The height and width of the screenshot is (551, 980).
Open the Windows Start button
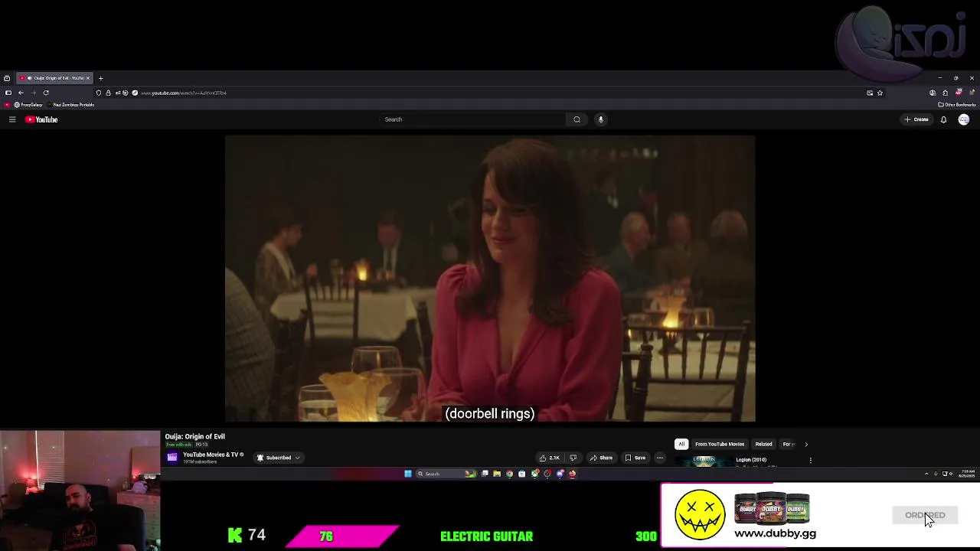coord(408,474)
